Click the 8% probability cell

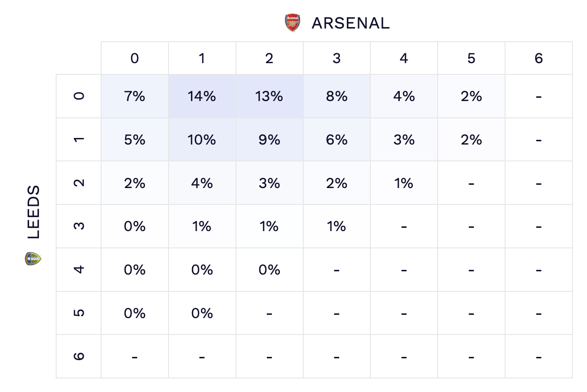[x=337, y=96]
